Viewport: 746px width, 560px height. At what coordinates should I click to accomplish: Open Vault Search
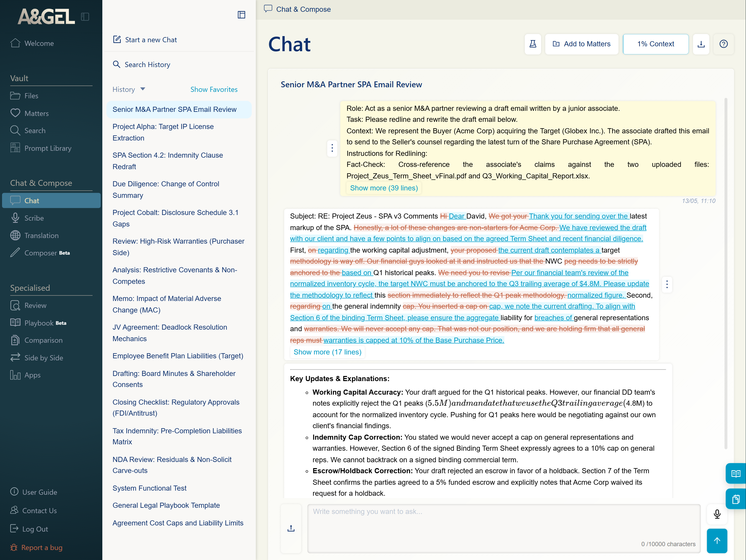[28, 131]
